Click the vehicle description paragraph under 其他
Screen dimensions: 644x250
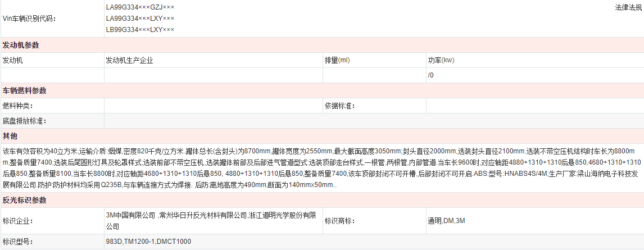(320, 167)
